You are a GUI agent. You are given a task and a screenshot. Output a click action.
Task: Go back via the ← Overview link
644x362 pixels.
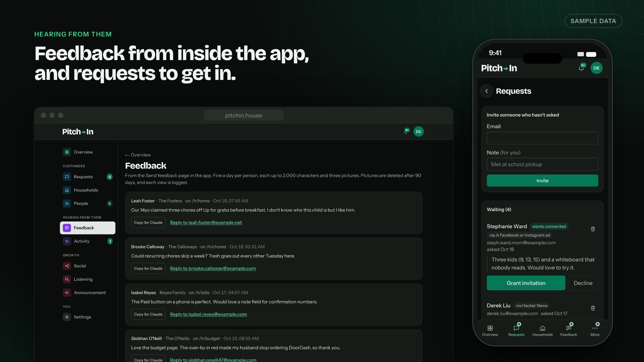click(x=138, y=155)
